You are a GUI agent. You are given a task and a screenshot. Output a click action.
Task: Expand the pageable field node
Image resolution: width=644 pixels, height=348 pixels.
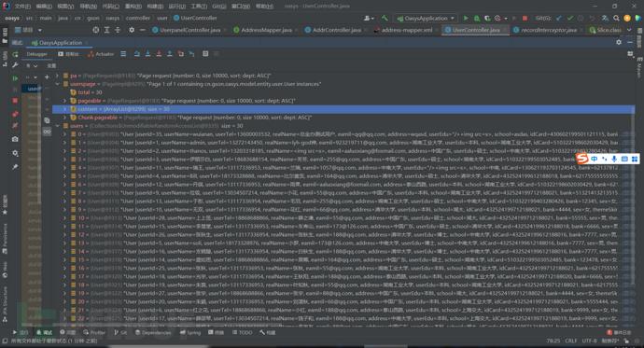pyautogui.click(x=64, y=101)
